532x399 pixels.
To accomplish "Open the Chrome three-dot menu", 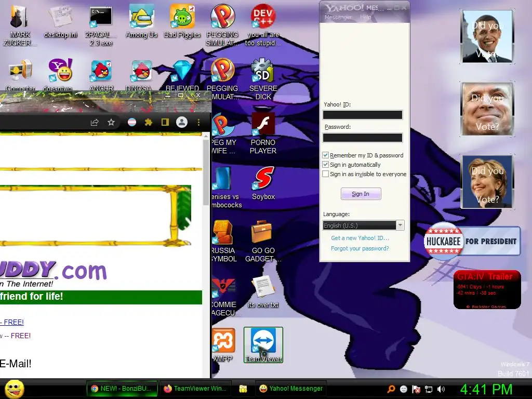I will 198,122.
